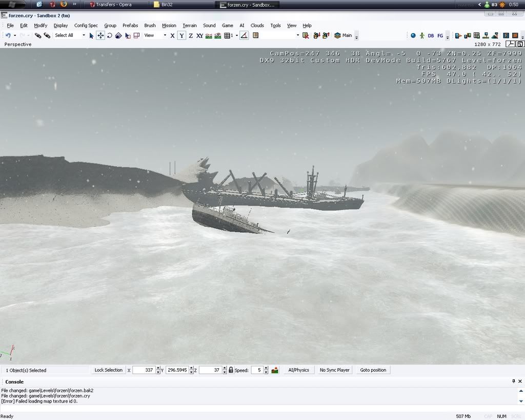The image size is (525, 420).
Task: Open the DB DataBase view
Action: (x=431, y=35)
